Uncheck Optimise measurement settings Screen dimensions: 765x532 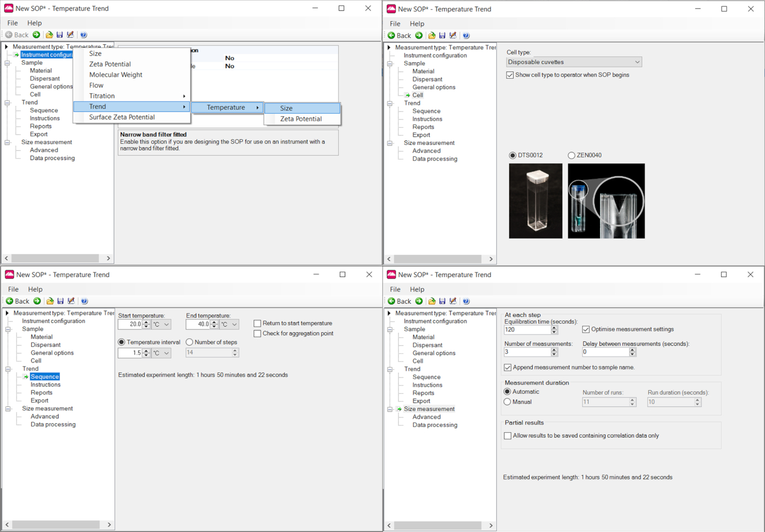coord(586,329)
